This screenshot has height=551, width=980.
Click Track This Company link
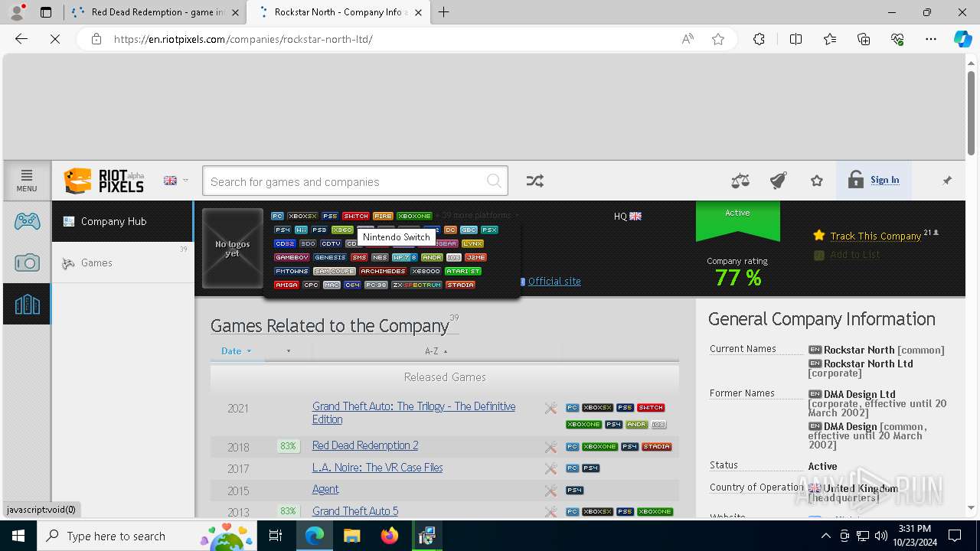click(x=875, y=236)
